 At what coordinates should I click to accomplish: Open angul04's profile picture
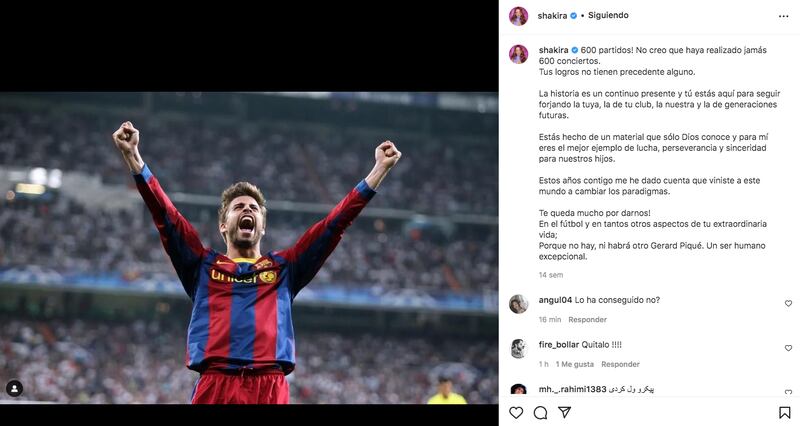coord(518,304)
